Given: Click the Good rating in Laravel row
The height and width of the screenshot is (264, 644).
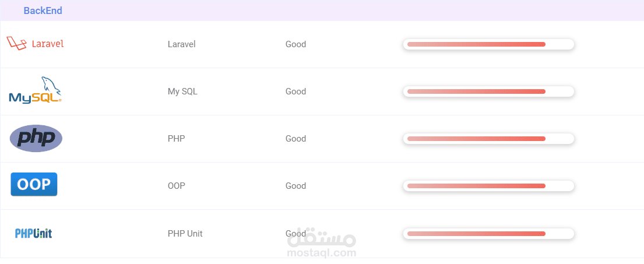Looking at the screenshot, I should 295,44.
